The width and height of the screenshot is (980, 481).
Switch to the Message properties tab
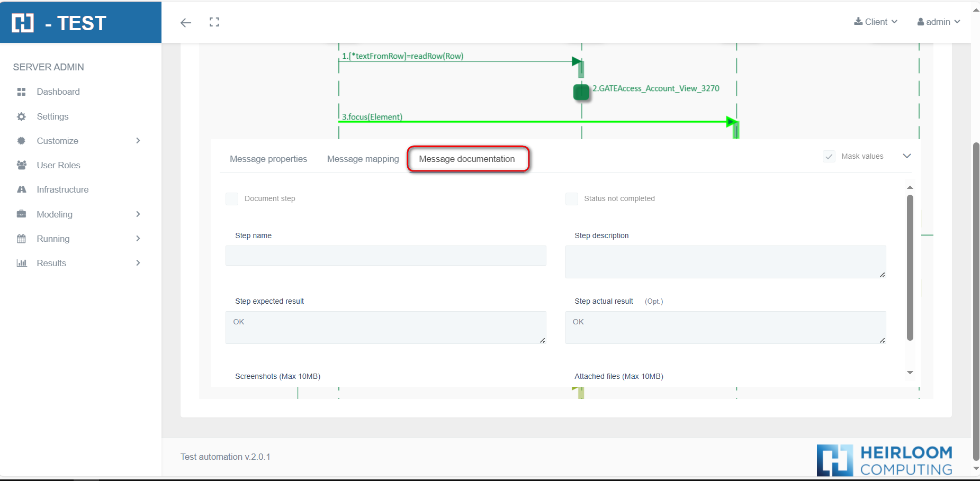coord(268,159)
